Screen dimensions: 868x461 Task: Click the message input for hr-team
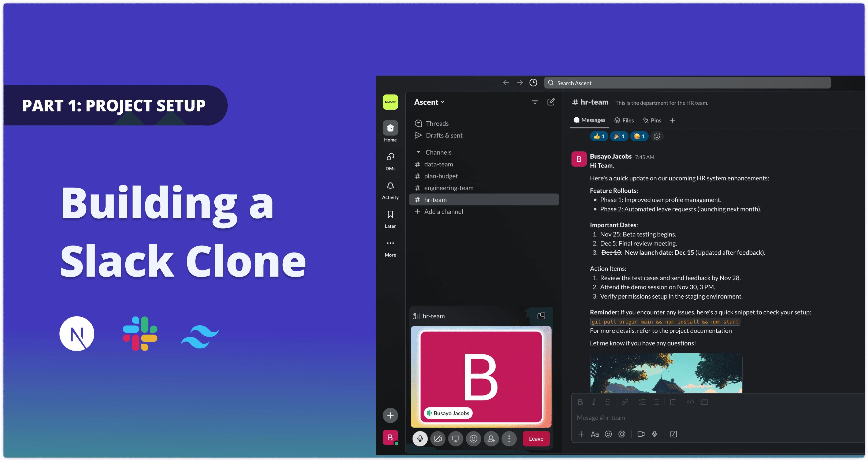pyautogui.click(x=718, y=418)
